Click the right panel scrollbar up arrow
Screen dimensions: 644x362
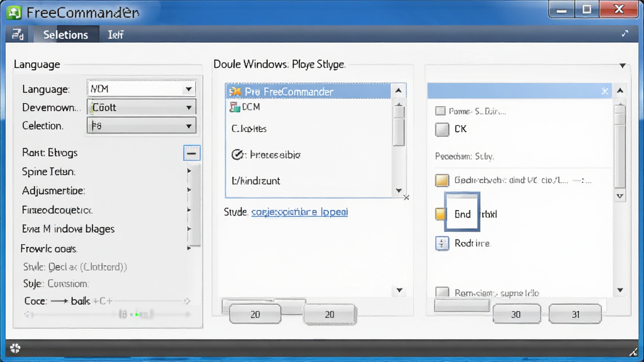620,90
